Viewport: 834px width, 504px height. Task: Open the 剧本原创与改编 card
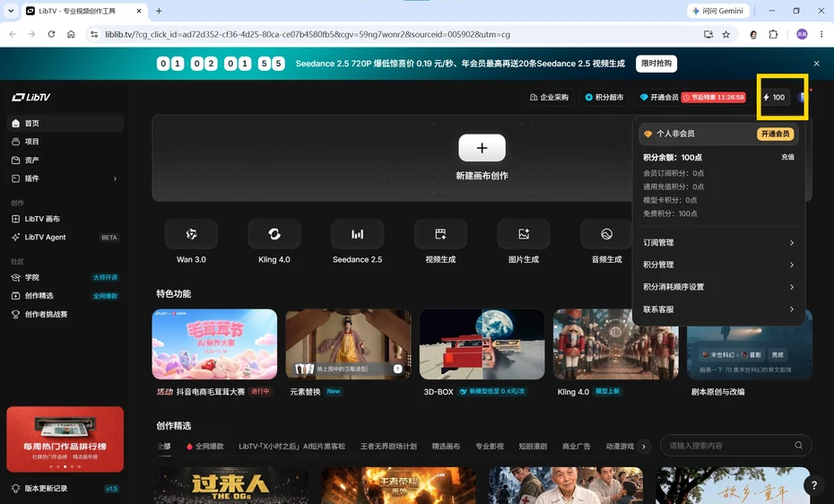click(x=750, y=344)
